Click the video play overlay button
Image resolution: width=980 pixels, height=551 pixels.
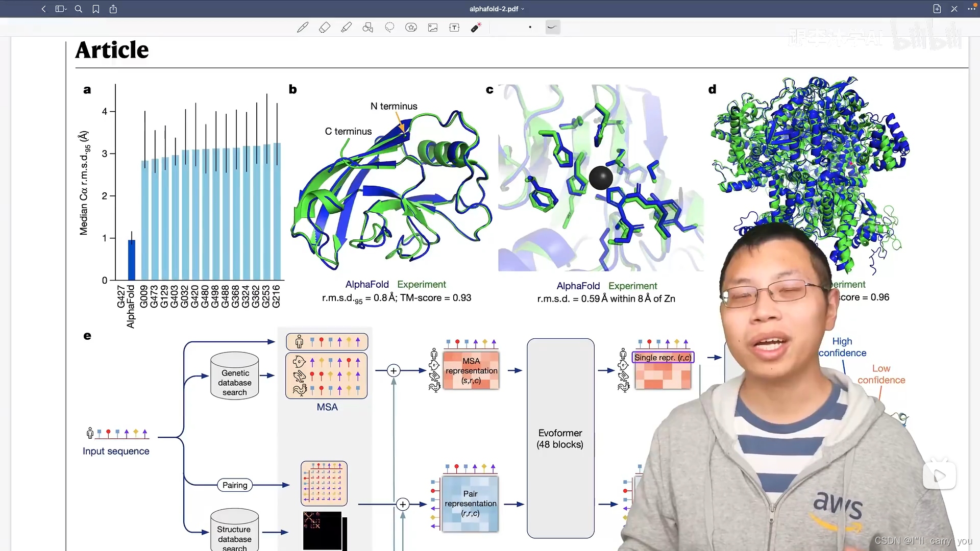[939, 475]
